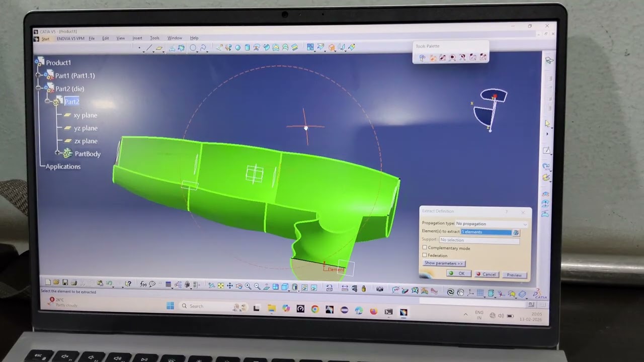Click the Windows Start button

click(x=170, y=306)
